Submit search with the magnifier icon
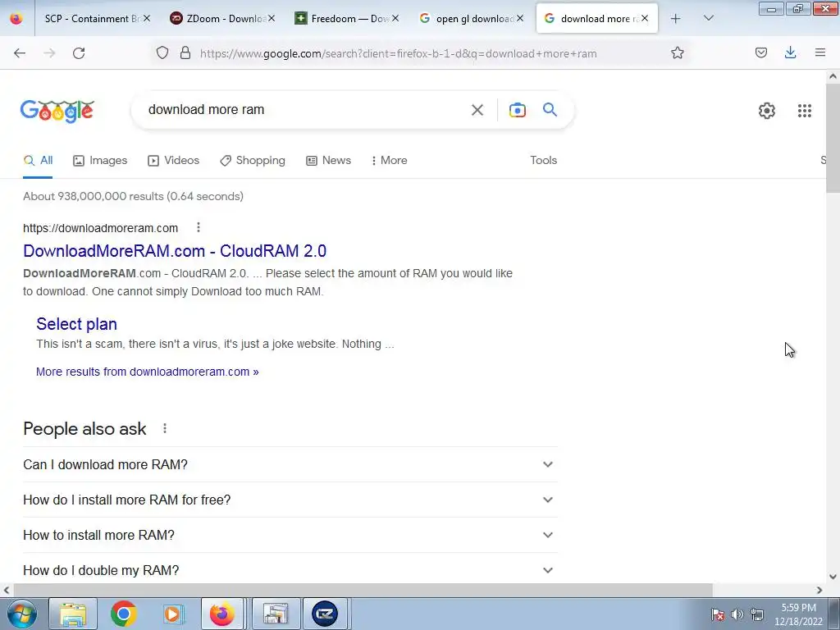Viewport: 840px width, 630px height. coord(550,110)
